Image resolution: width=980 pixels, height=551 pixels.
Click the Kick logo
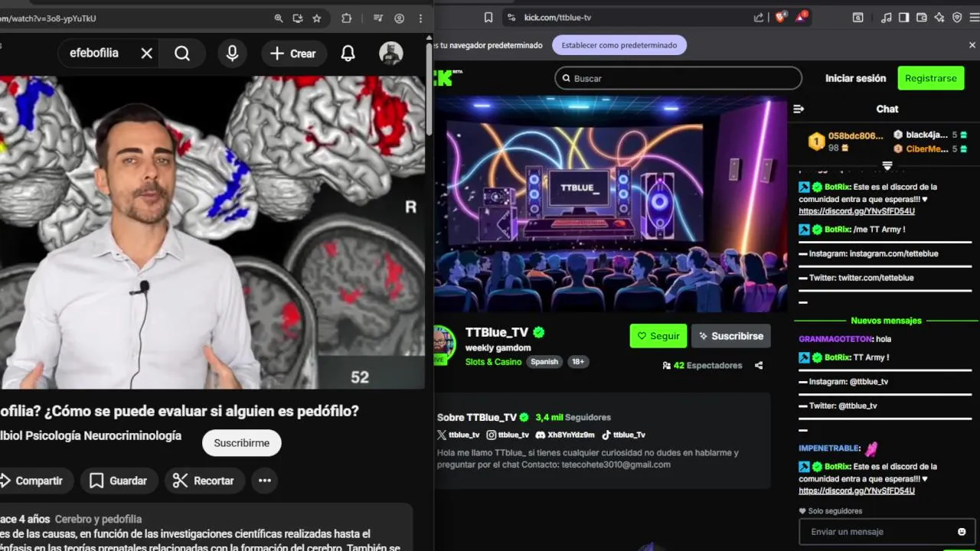click(448, 78)
